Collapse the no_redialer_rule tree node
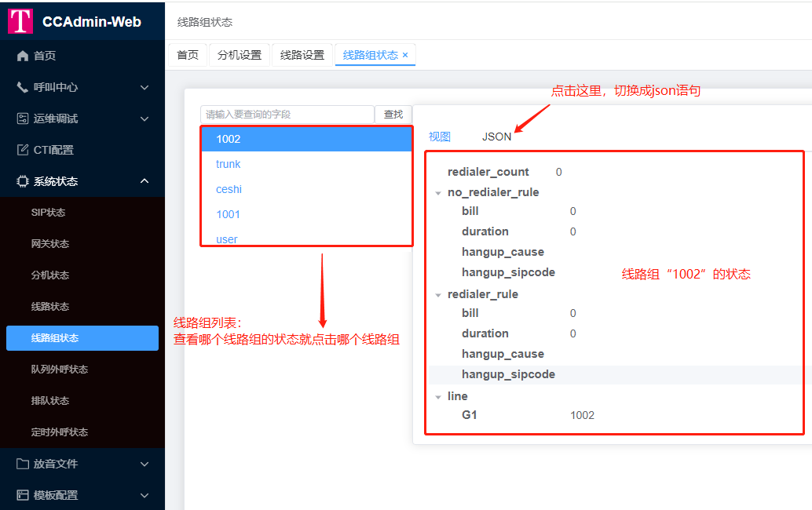Image resolution: width=812 pixels, height=510 pixels. [438, 191]
